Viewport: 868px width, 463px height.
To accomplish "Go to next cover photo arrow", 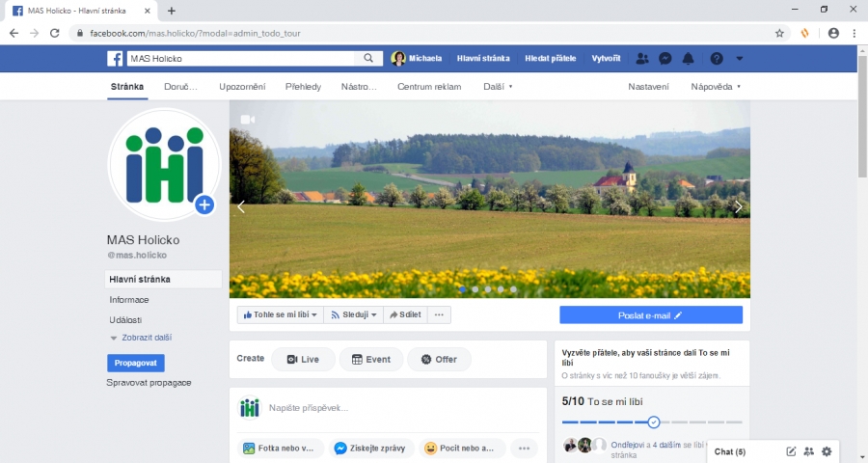I will point(738,206).
